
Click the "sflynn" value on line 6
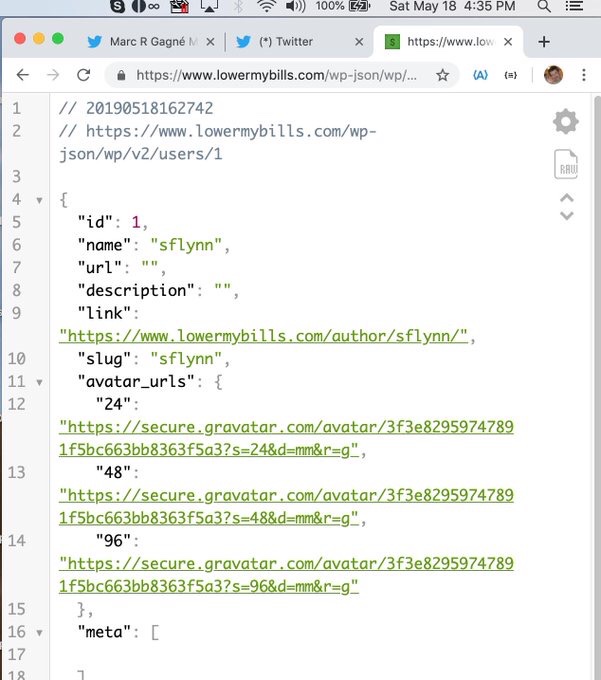186,245
